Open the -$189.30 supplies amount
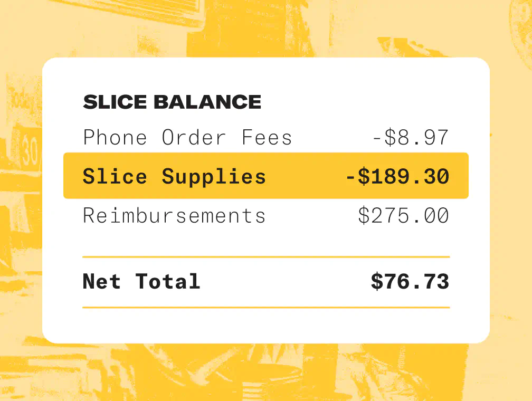This screenshot has height=401, width=532. click(397, 176)
